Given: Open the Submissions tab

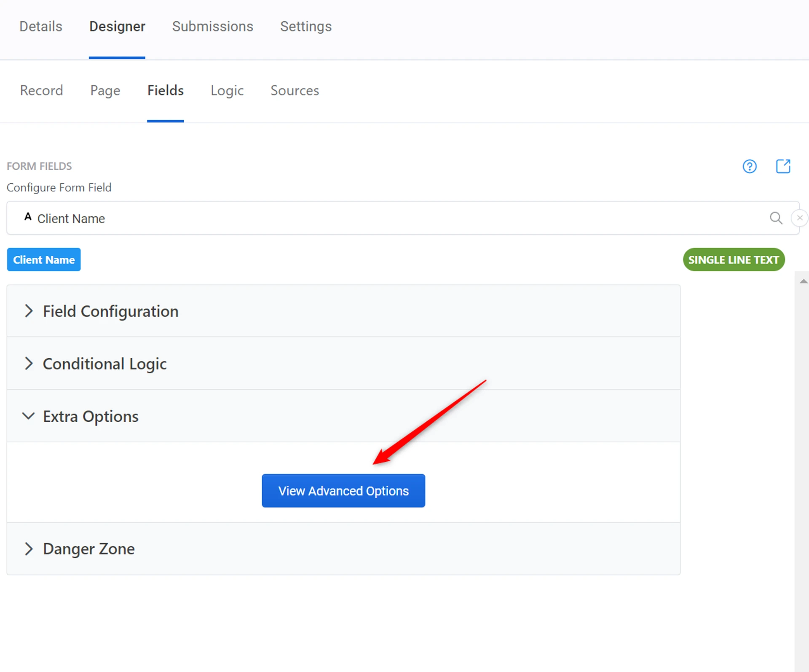Looking at the screenshot, I should 212,27.
